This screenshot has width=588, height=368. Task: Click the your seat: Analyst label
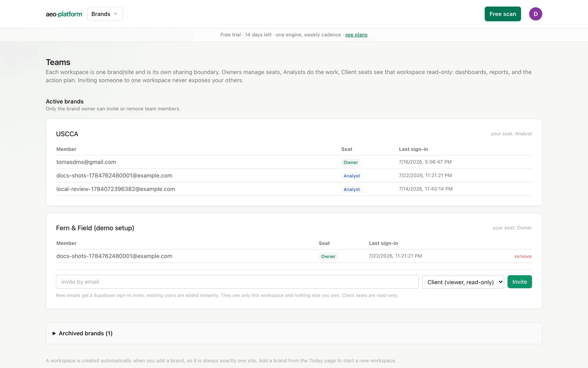pyautogui.click(x=511, y=134)
